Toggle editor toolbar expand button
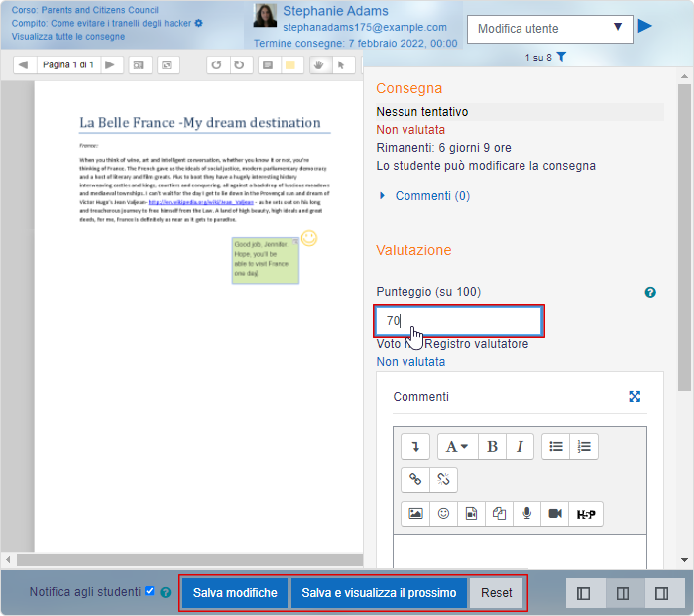The image size is (694, 616). tap(415, 446)
